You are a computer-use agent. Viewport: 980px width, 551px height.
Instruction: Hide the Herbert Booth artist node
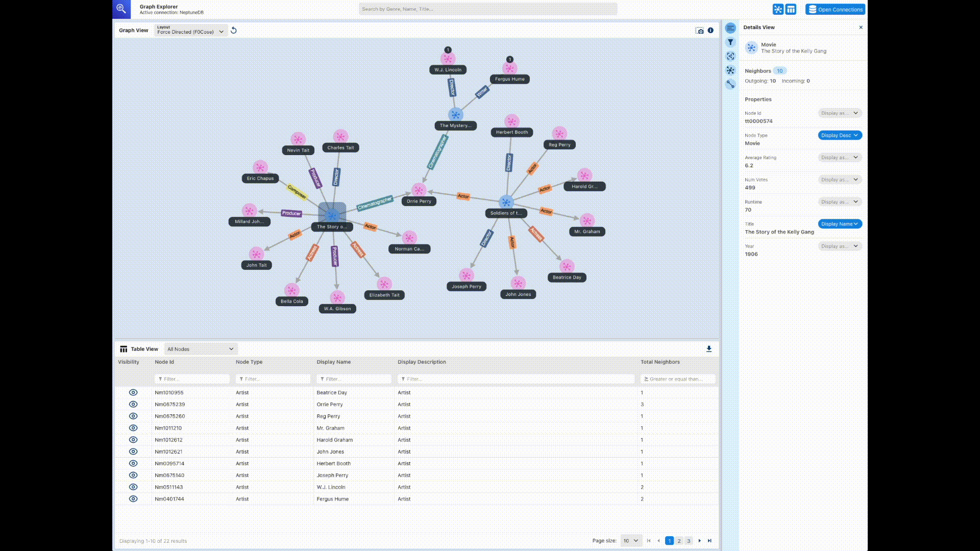click(x=133, y=463)
